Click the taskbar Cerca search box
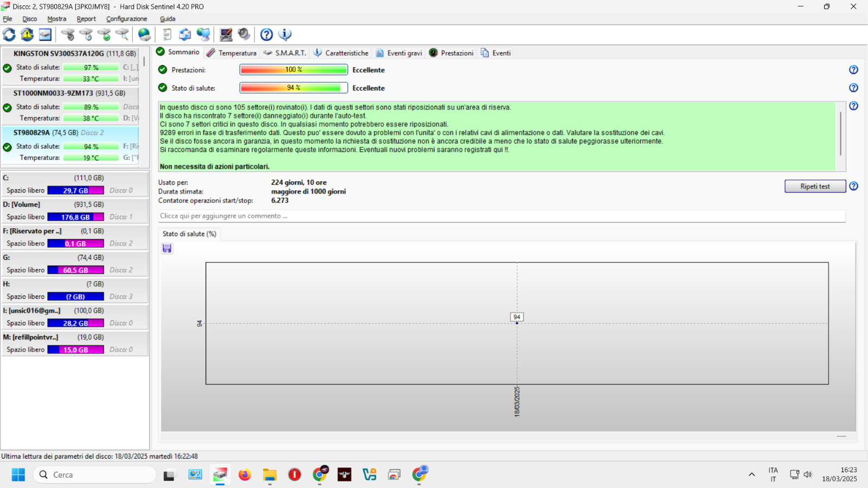Image resolution: width=868 pixels, height=488 pixels. (95, 475)
